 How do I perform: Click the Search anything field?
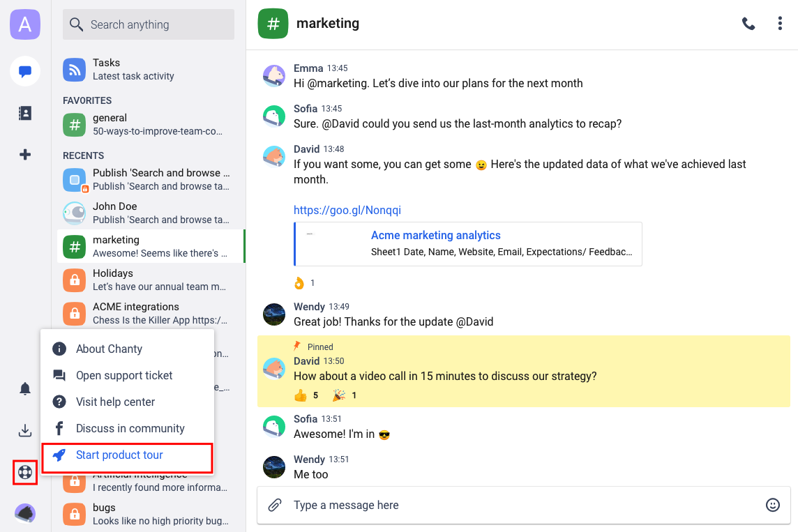point(149,25)
